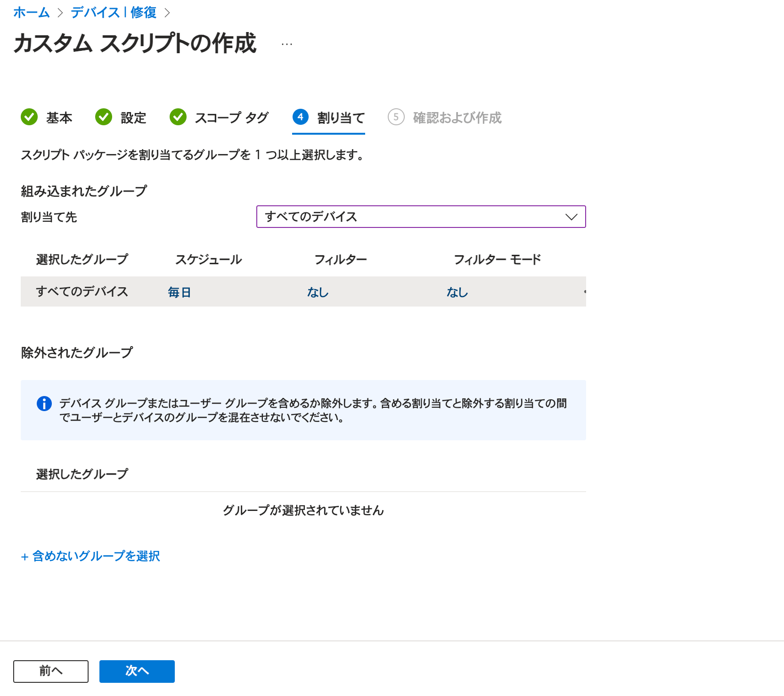Open the ellipsis menu beside the page title
The image size is (784, 696).
pos(287,44)
